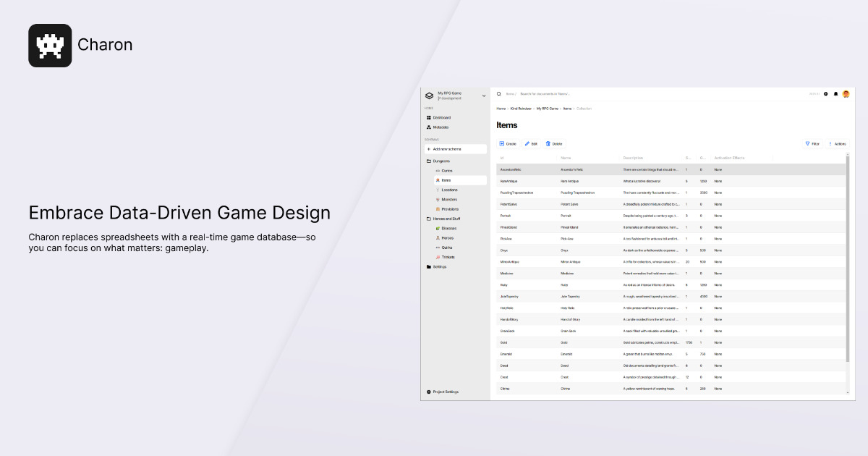Open the Metadata section
868x456 pixels.
[x=444, y=127]
